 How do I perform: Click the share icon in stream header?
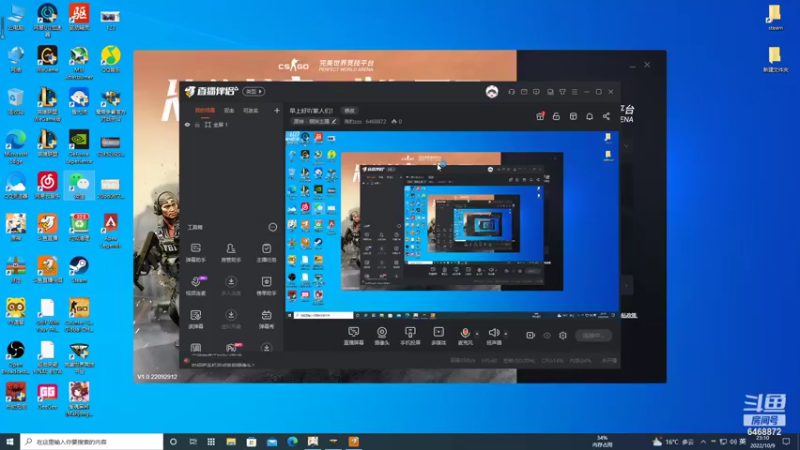pyautogui.click(x=606, y=116)
